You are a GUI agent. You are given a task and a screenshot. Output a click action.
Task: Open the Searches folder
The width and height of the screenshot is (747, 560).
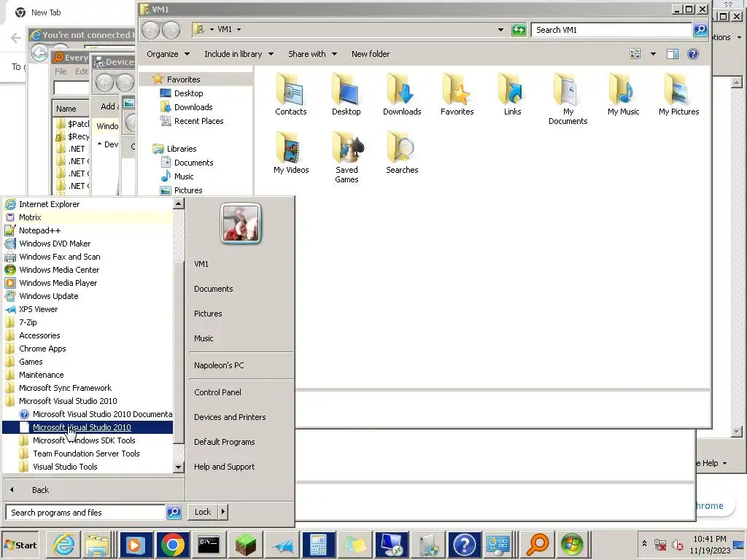(402, 152)
